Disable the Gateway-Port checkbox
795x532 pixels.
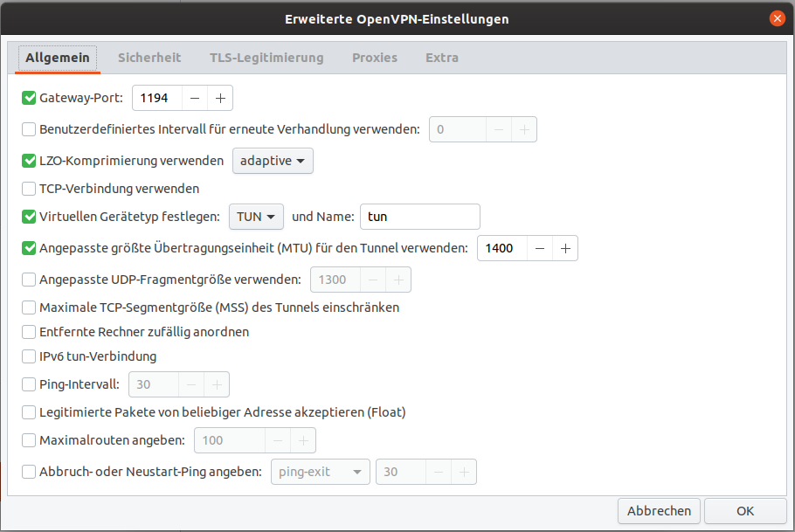29,98
